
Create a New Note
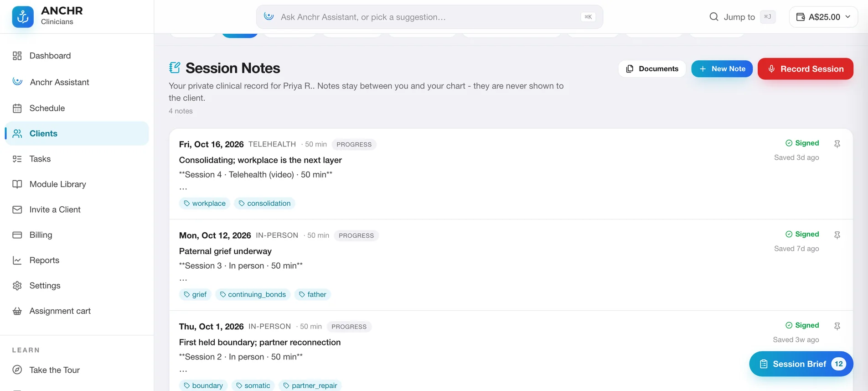coord(722,69)
